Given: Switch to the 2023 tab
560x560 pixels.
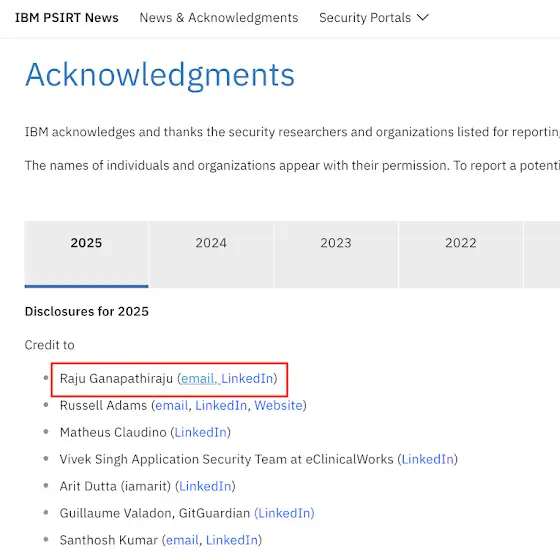Looking at the screenshot, I should point(336,254).
